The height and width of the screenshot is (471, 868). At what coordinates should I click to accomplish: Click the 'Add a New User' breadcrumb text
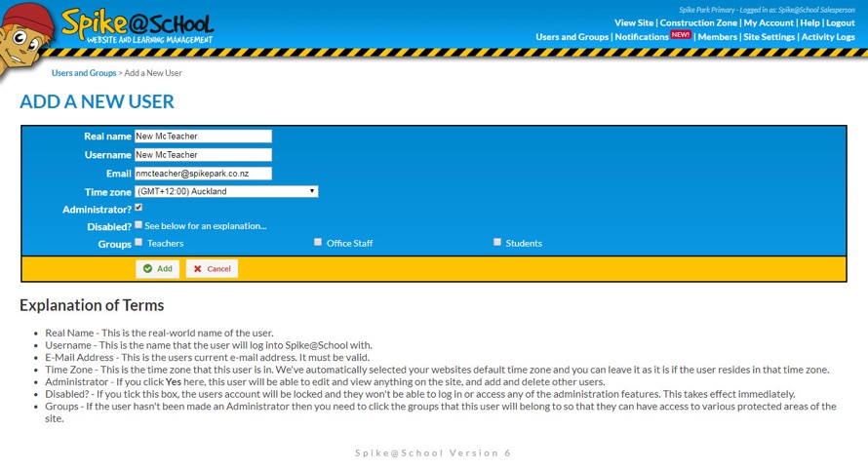point(153,73)
